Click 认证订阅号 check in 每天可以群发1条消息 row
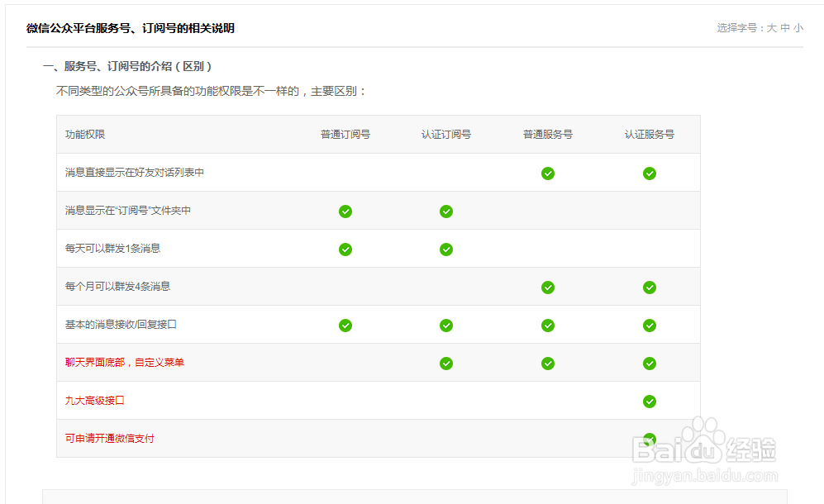 (446, 250)
